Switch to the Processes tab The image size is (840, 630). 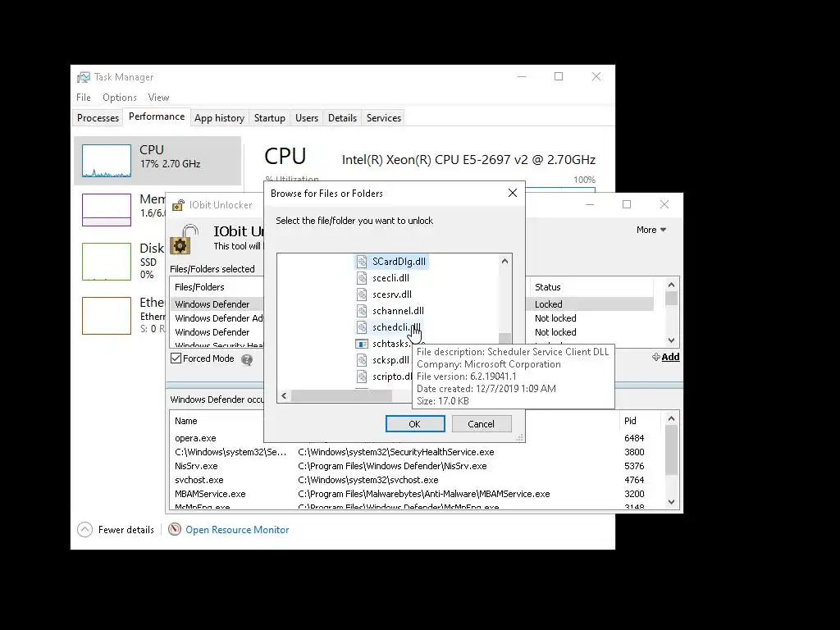coord(98,118)
